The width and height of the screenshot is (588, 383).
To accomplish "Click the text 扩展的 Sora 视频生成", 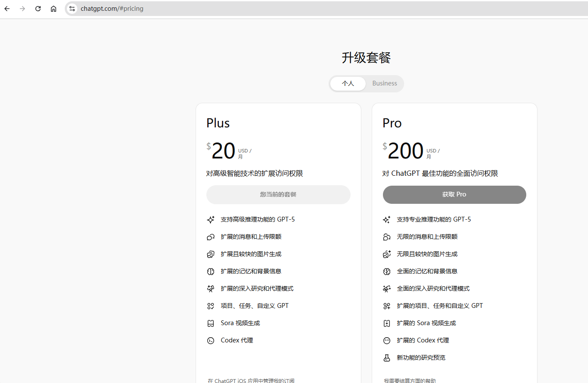I will coord(427,323).
